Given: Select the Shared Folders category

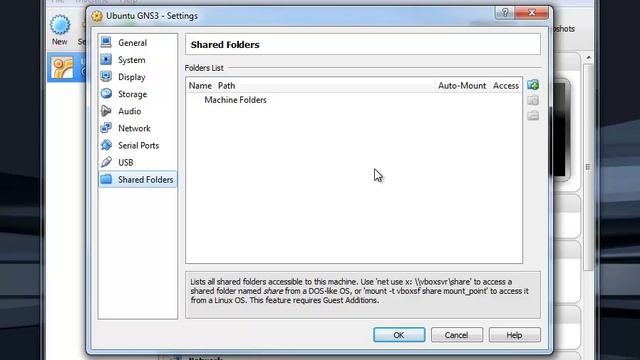Looking at the screenshot, I should [138, 179].
